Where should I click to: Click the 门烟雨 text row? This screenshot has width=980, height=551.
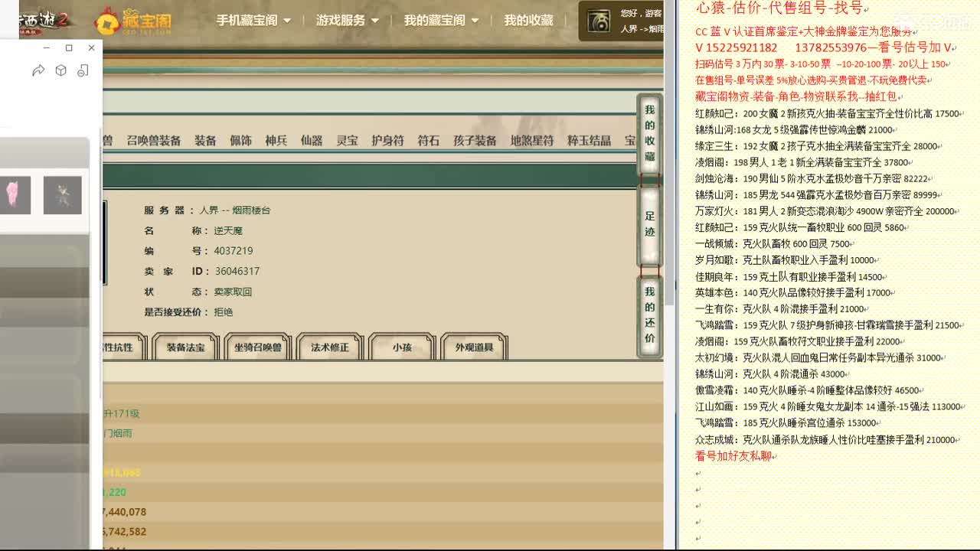(118, 434)
